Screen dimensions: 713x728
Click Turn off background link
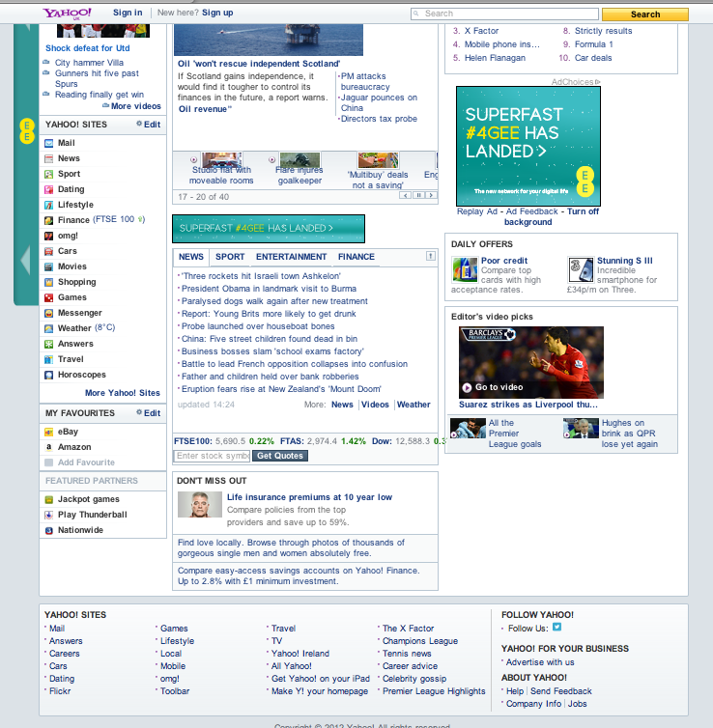pos(551,217)
